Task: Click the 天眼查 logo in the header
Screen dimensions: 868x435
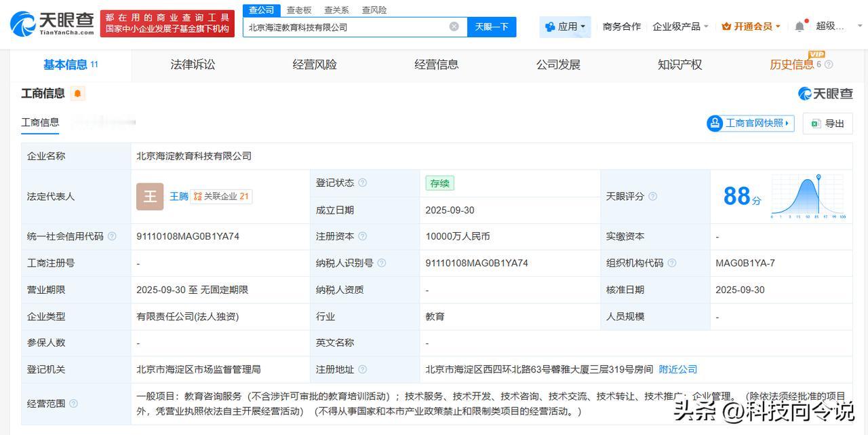Action: point(52,24)
